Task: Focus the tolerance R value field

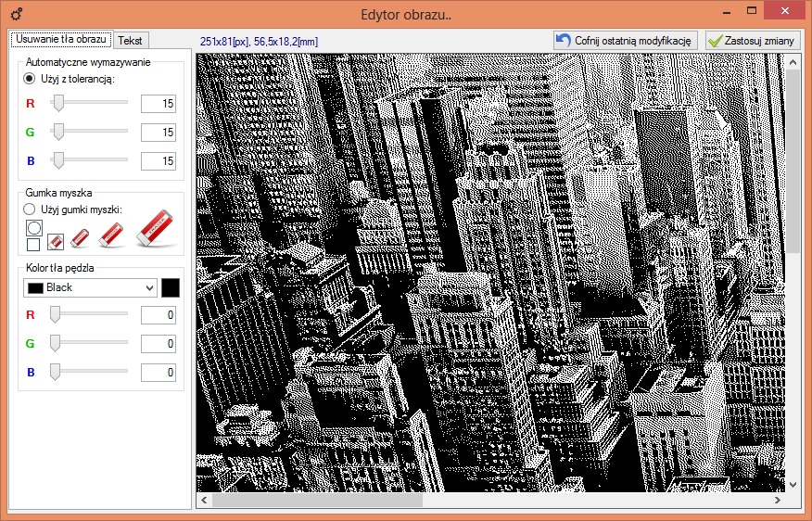Action: point(159,104)
